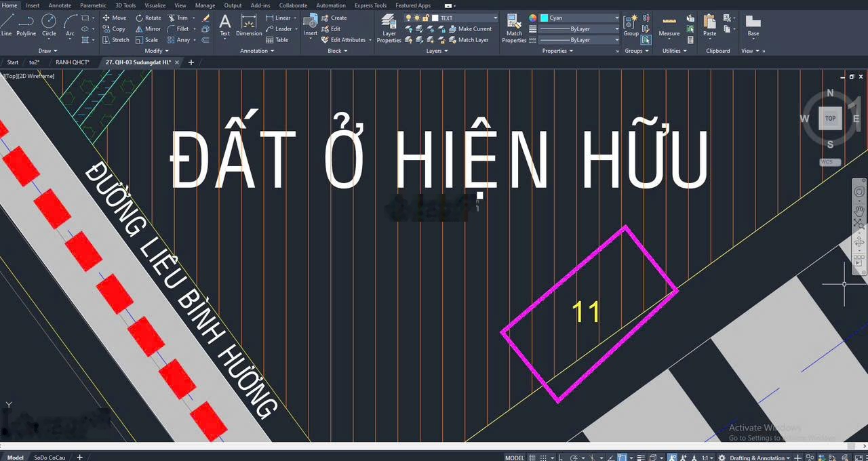Start the Measure utility
The image size is (868, 461).
point(669,26)
